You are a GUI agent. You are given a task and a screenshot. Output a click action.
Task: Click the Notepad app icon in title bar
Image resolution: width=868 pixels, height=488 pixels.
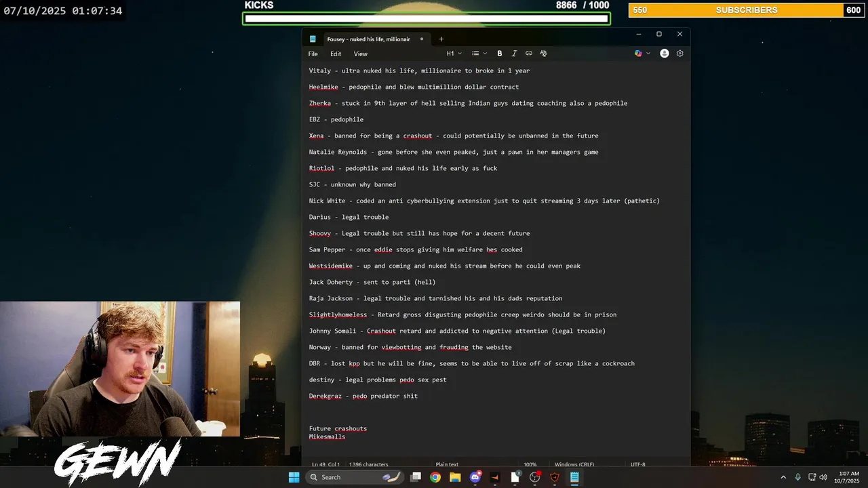coord(313,39)
